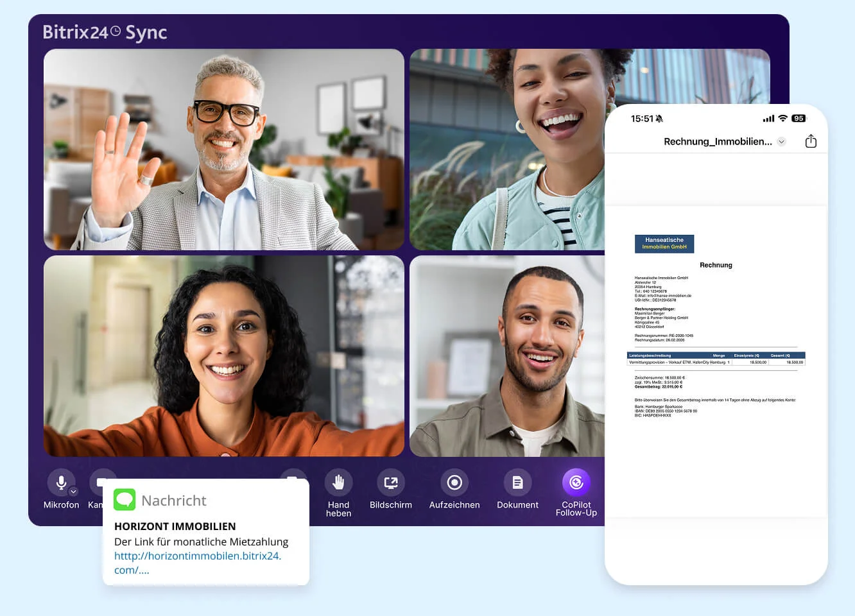This screenshot has height=616, width=855.
Task: Select the waving man's video tile
Action: pos(223,150)
